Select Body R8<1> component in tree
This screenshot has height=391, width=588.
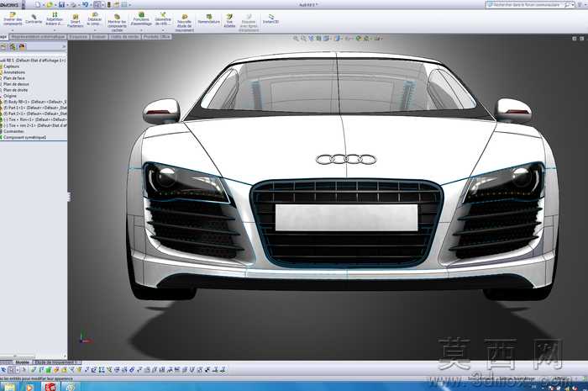[35, 102]
